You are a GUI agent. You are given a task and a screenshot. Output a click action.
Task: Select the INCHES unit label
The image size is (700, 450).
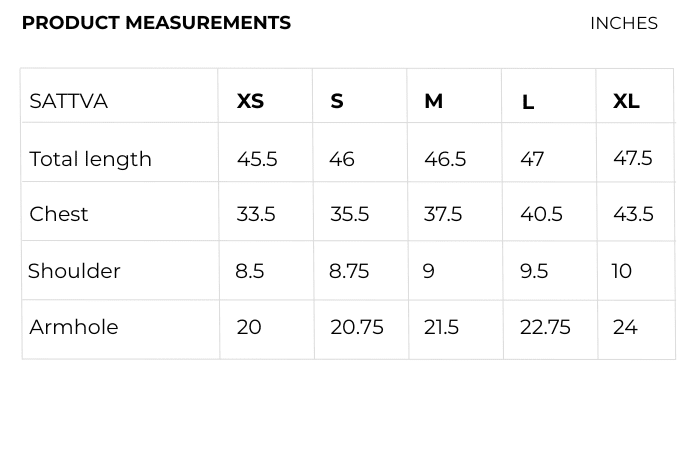click(x=623, y=23)
